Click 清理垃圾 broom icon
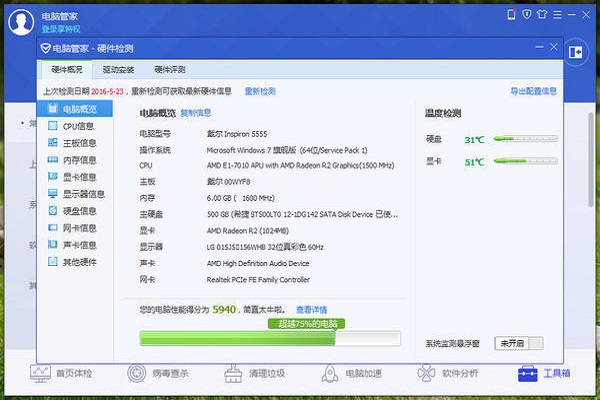This screenshot has height=400, width=600. point(233,373)
